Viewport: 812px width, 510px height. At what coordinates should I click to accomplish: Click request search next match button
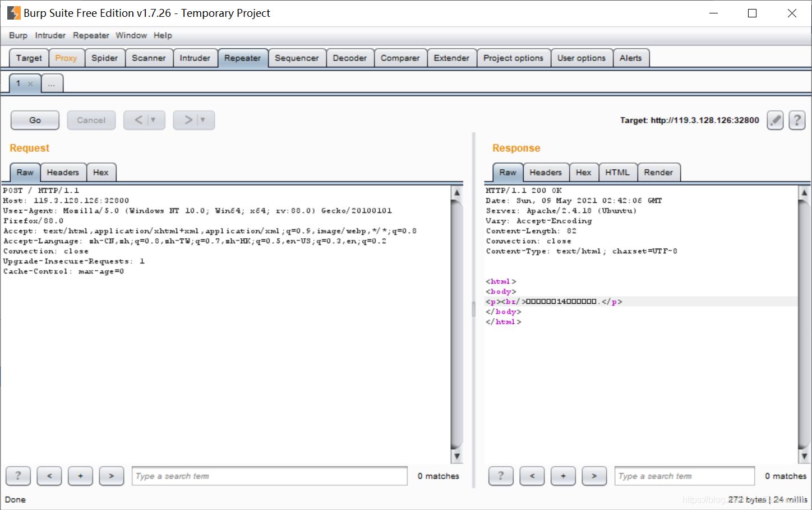111,476
